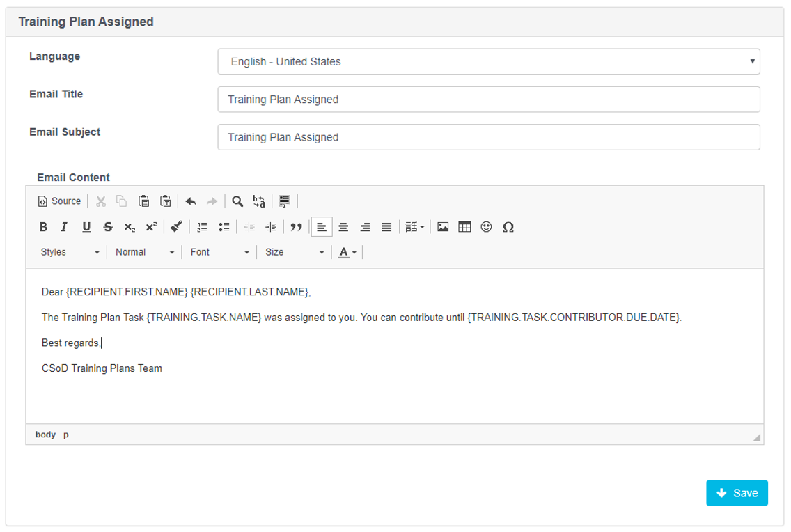
Task: Insert an image into the email
Action: pos(443,227)
